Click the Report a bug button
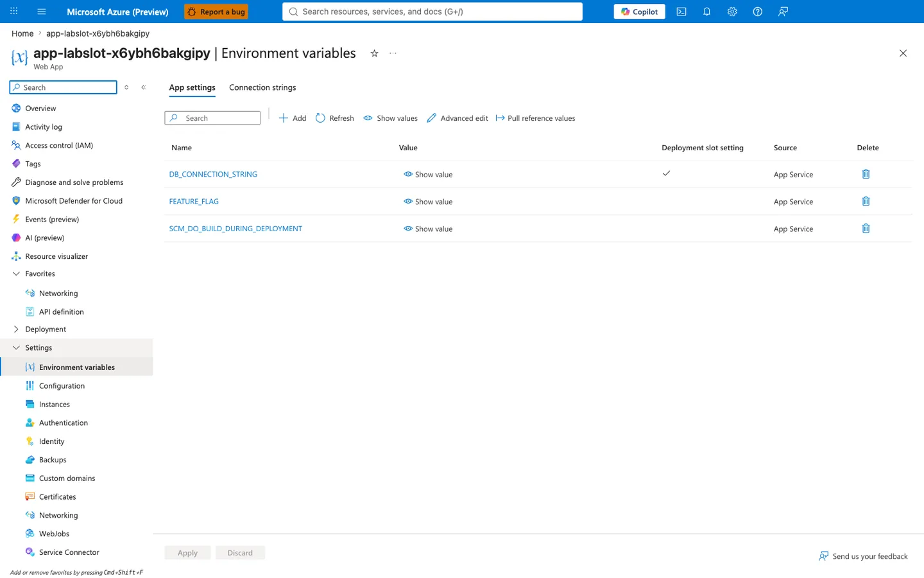This screenshot has width=924, height=578. pyautogui.click(x=216, y=12)
